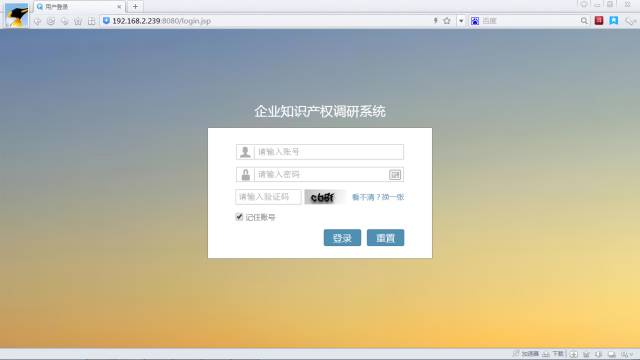
Task: Click the padlock password icon
Action: click(245, 175)
